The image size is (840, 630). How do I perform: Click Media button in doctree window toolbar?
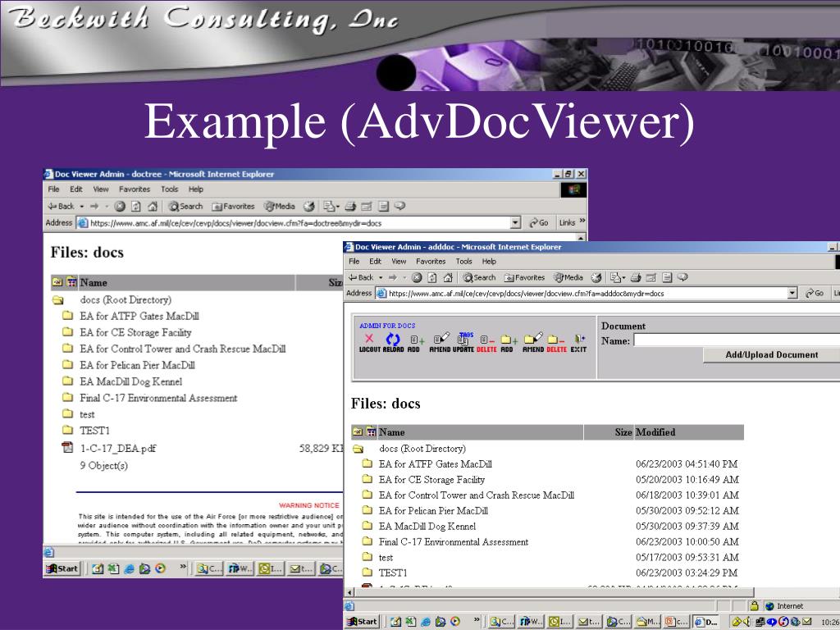point(280,206)
